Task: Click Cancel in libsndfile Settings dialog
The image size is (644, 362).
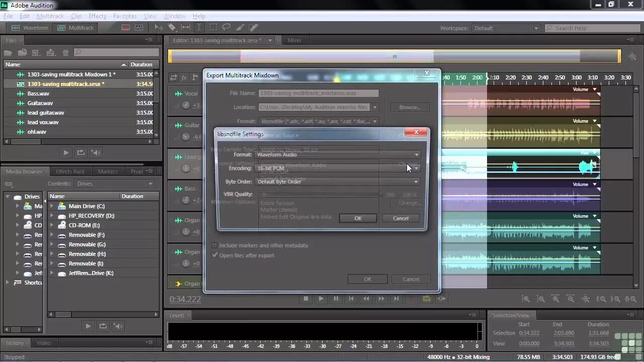Action: [x=400, y=218]
